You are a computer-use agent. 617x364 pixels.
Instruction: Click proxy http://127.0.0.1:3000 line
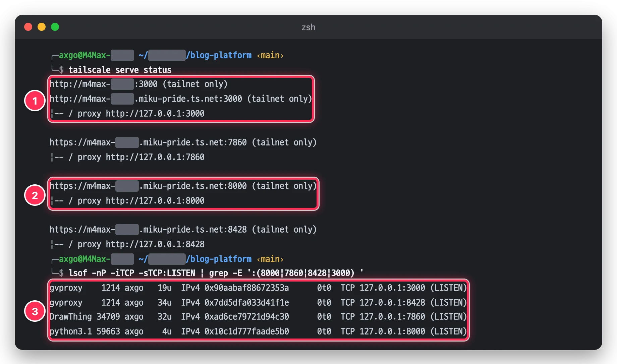(x=127, y=113)
